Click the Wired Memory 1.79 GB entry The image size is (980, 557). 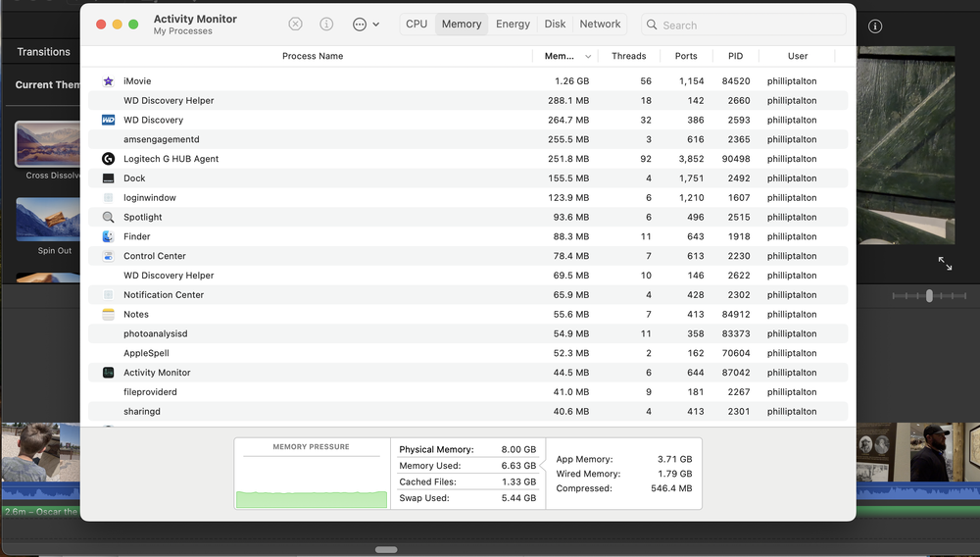click(623, 474)
